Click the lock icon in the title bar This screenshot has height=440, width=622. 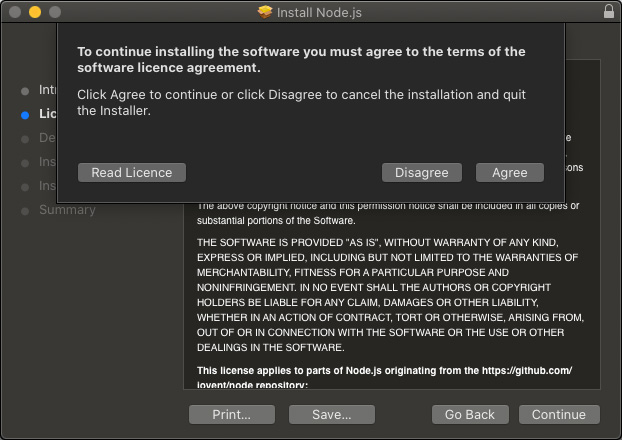pyautogui.click(x=609, y=11)
